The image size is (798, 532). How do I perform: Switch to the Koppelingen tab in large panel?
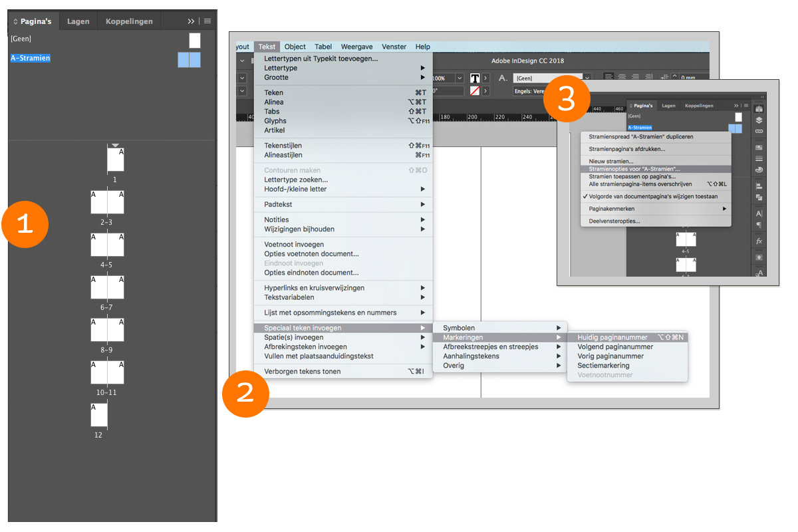(129, 21)
